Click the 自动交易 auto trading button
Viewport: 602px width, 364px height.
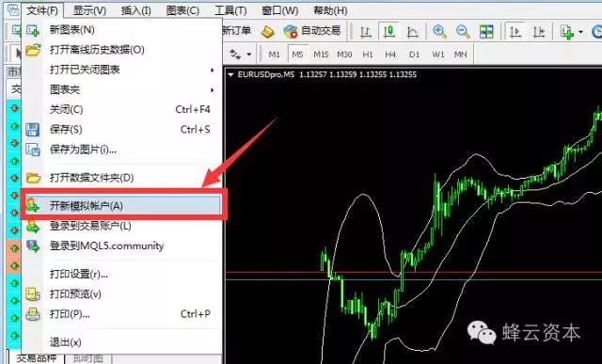pyautogui.click(x=312, y=31)
